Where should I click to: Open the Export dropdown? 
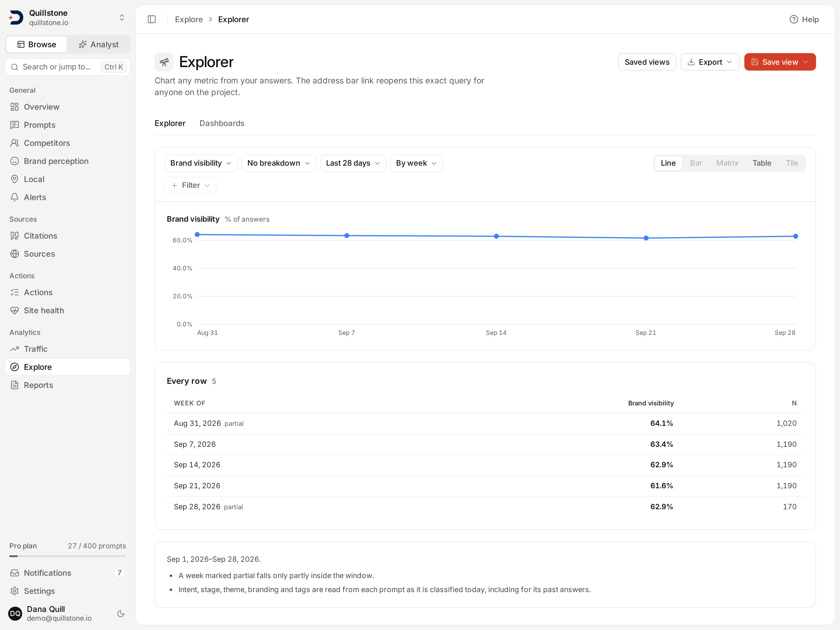point(710,62)
